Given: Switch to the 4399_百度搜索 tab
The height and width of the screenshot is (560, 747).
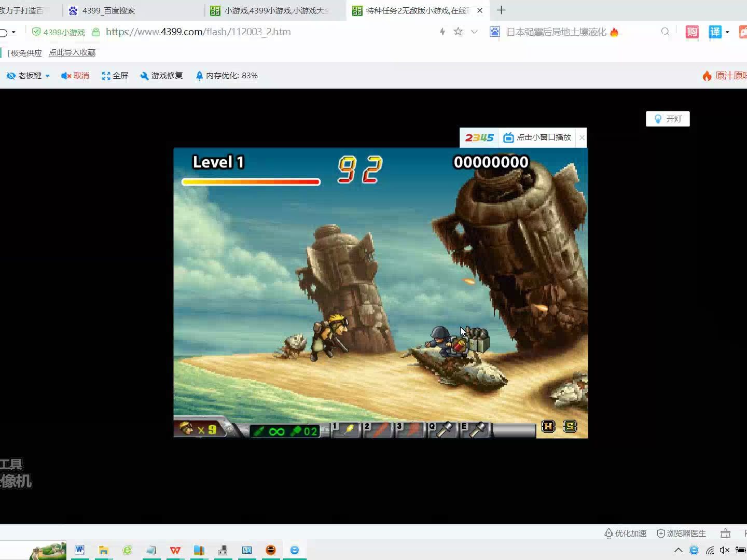Looking at the screenshot, I should coord(108,10).
